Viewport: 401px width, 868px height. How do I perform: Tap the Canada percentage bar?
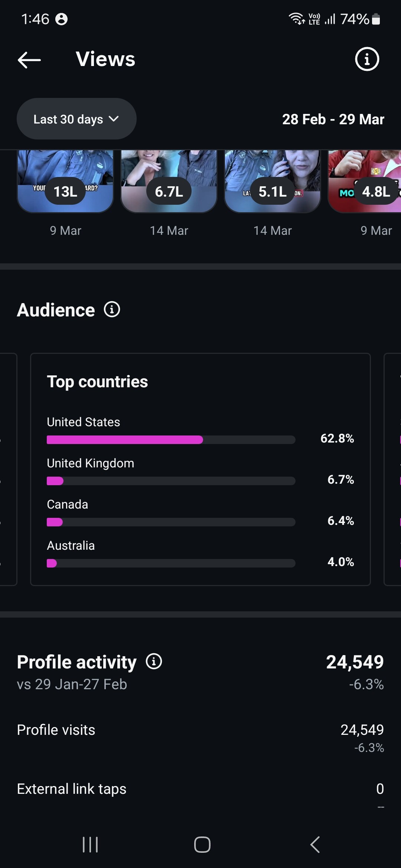pos(171,522)
